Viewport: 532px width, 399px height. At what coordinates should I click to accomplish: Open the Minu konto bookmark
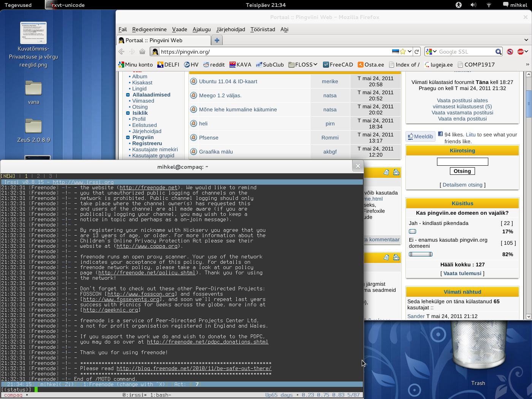point(135,65)
